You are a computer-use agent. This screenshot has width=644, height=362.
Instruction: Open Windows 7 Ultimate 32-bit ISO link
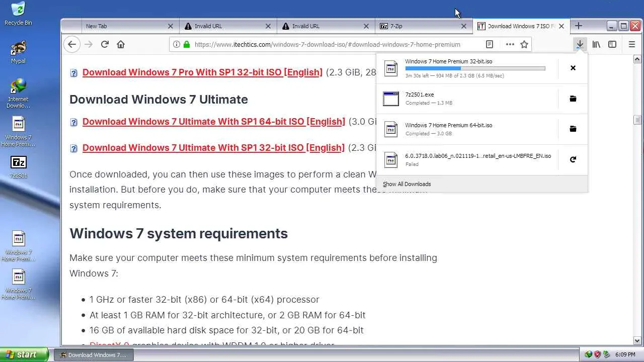click(213, 148)
